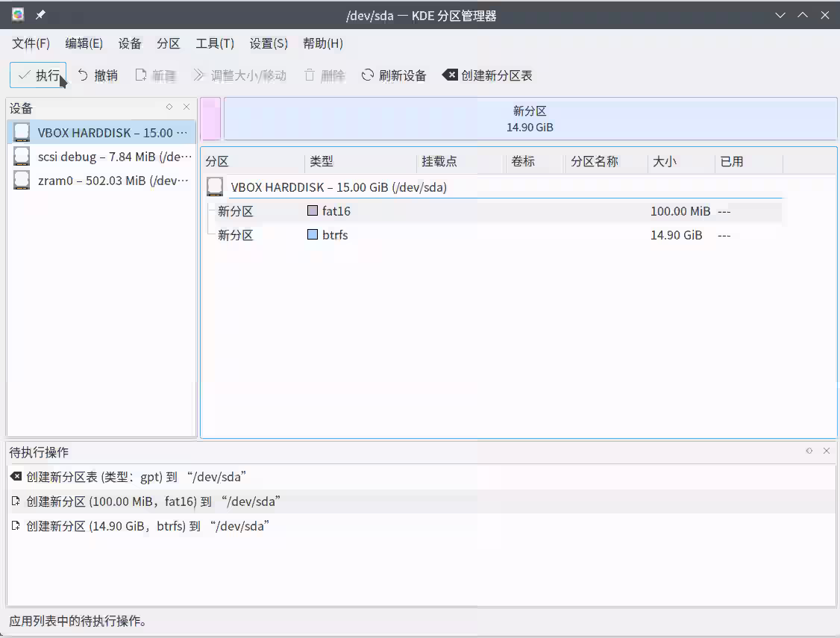Screen dimensions: 840x638
Task: Click the 创建新分区表 toolbar icon
Action: point(450,75)
